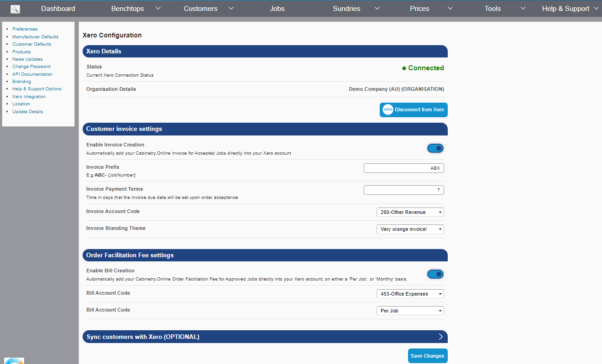602x364 pixels.
Task: Toggle Enable Invoice Creation switch
Action: [x=435, y=148]
